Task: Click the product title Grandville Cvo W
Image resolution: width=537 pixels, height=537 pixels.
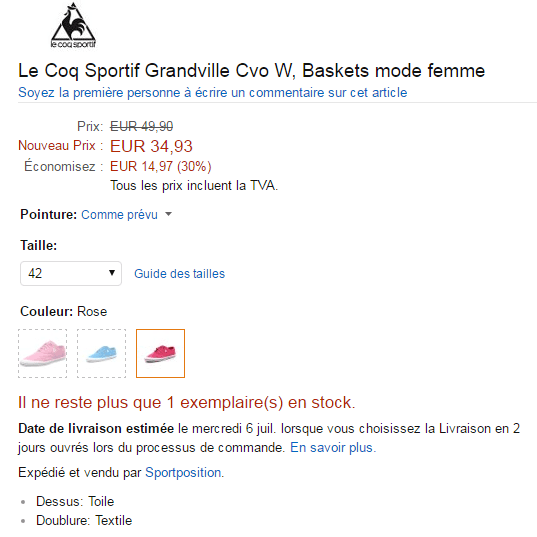Action: tap(251, 71)
